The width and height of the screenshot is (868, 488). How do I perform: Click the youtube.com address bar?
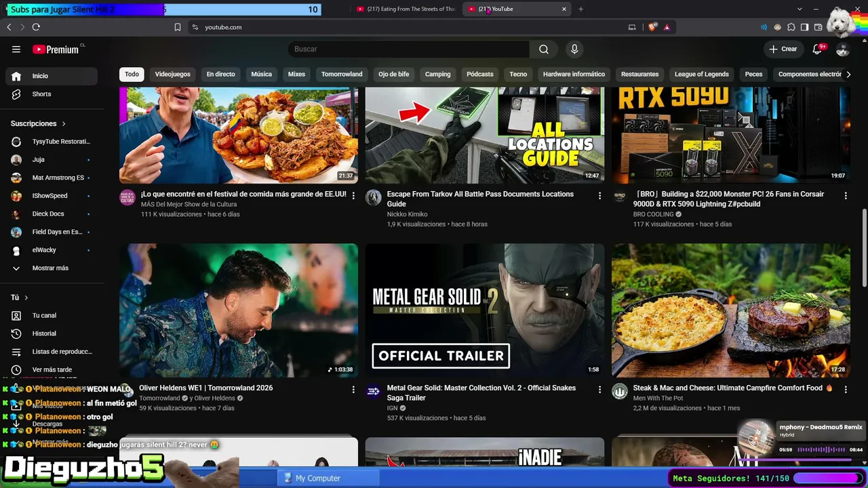[406, 27]
